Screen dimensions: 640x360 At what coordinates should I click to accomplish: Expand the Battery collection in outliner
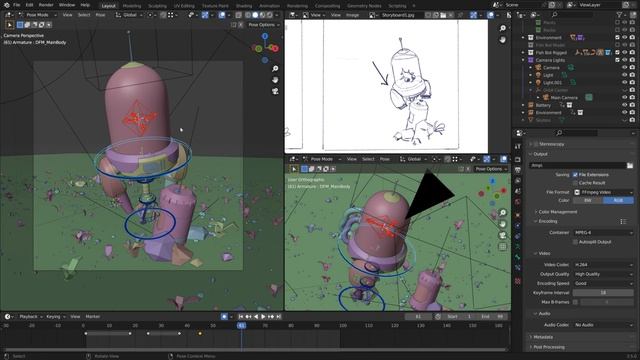click(x=523, y=105)
